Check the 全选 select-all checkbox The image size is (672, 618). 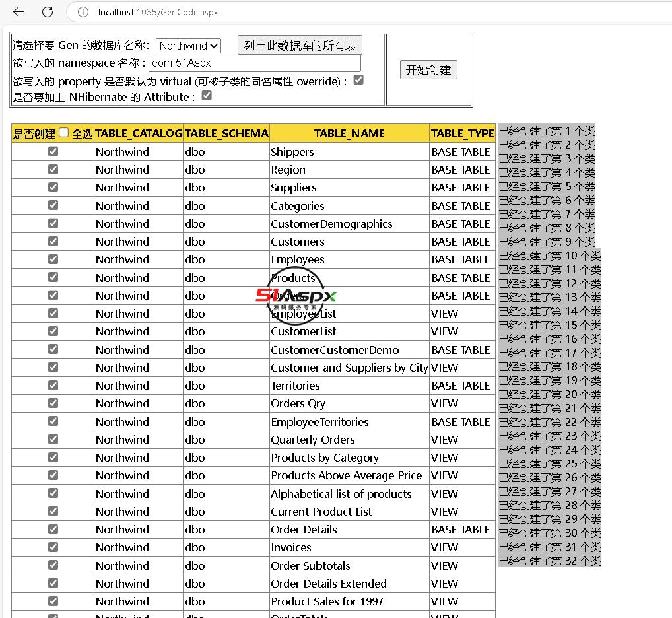(64, 133)
